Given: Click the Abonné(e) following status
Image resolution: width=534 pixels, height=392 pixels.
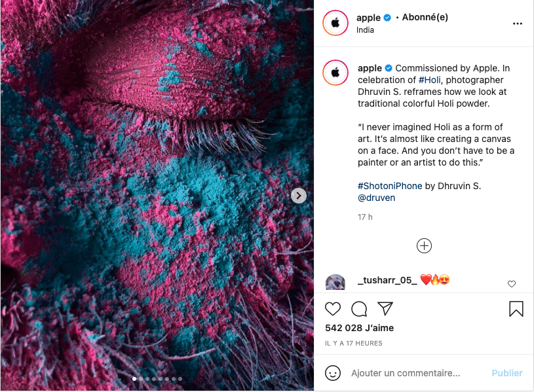Looking at the screenshot, I should (425, 17).
